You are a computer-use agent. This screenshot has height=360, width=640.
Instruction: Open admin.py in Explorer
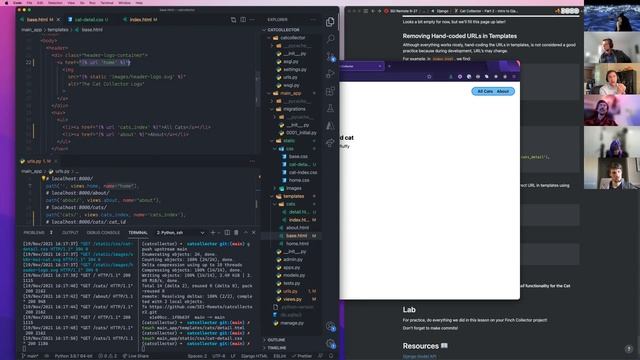pyautogui.click(x=293, y=260)
